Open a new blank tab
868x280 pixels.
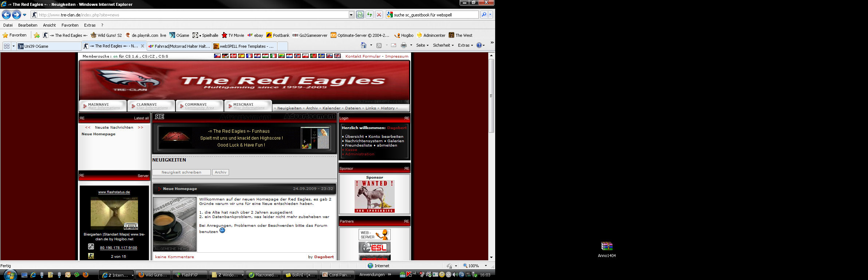tap(283, 46)
